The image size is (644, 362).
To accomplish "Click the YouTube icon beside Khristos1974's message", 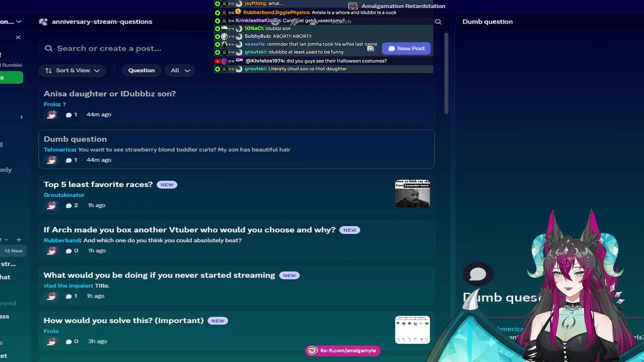I will tap(217, 61).
